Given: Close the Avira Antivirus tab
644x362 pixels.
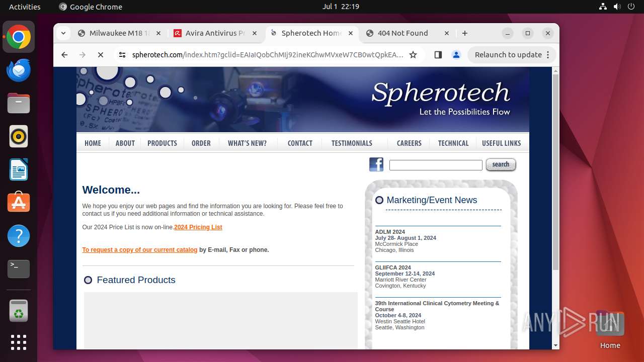Looking at the screenshot, I should click(255, 33).
